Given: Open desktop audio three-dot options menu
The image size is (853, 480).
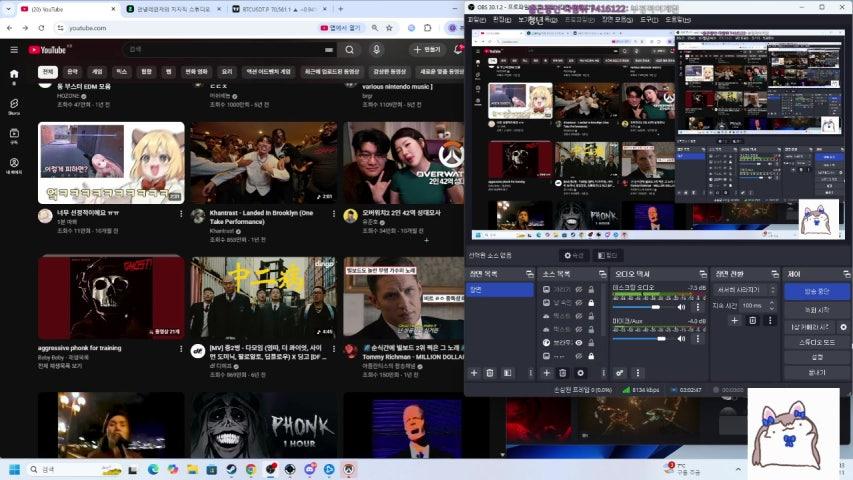Looking at the screenshot, I should (697, 307).
